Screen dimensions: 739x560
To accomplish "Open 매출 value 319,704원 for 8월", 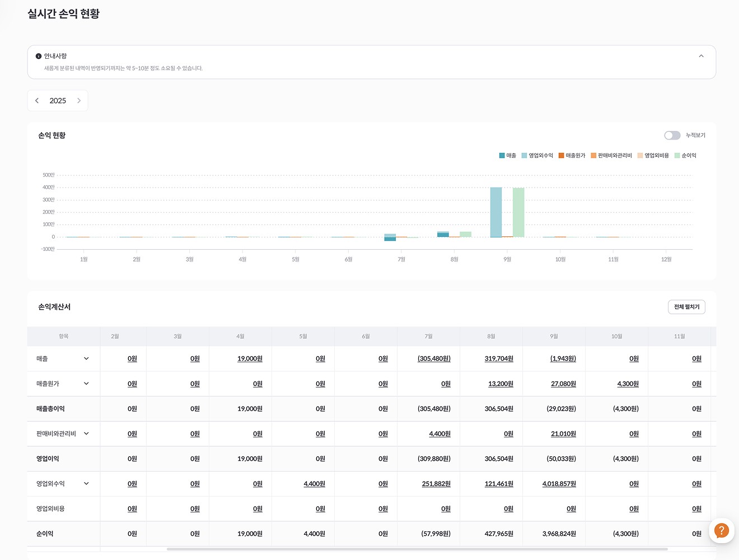I will coord(499,358).
